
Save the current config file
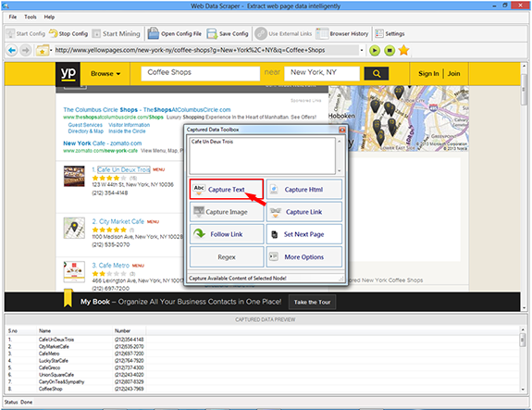(228, 33)
